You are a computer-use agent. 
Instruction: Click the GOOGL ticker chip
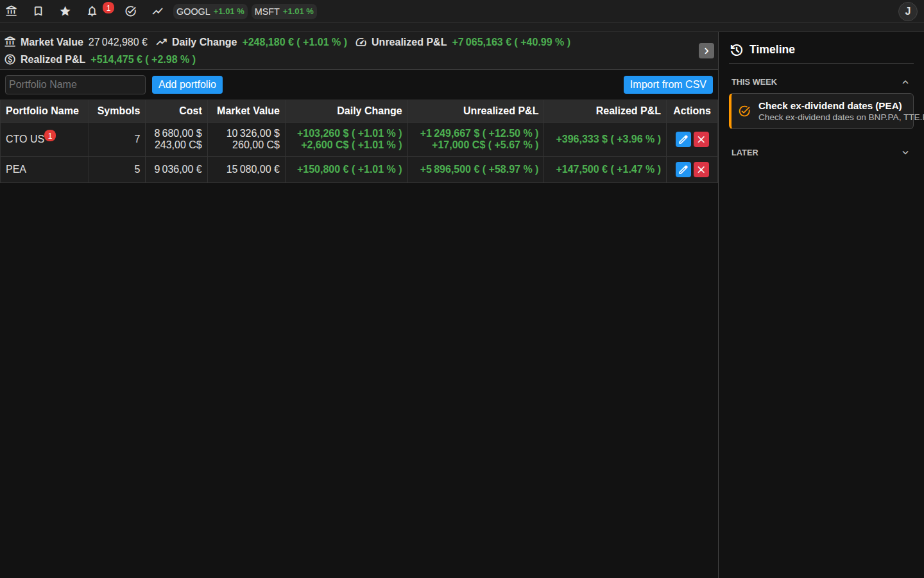(210, 12)
